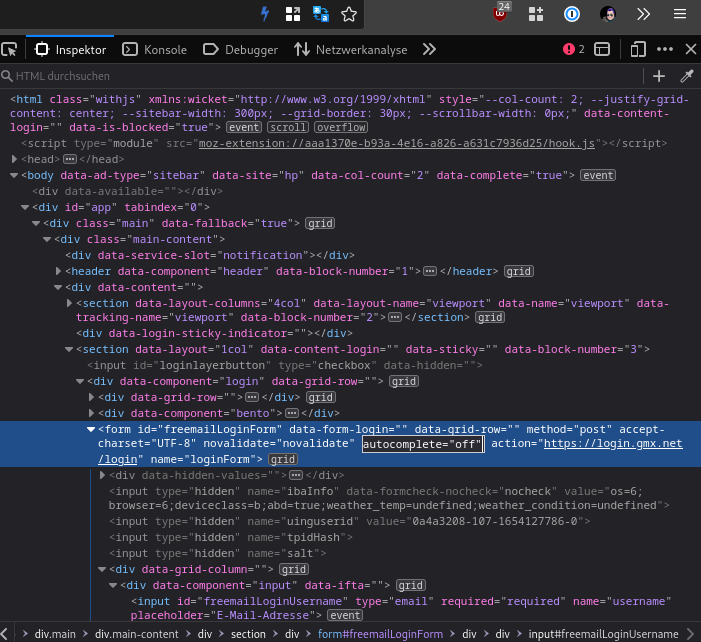Toggle grid badge on div class main
The height and width of the screenshot is (642, 701).
pyautogui.click(x=320, y=223)
